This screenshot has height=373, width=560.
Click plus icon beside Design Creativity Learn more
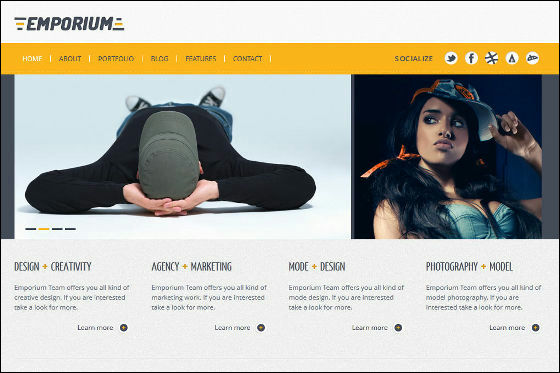(124, 328)
